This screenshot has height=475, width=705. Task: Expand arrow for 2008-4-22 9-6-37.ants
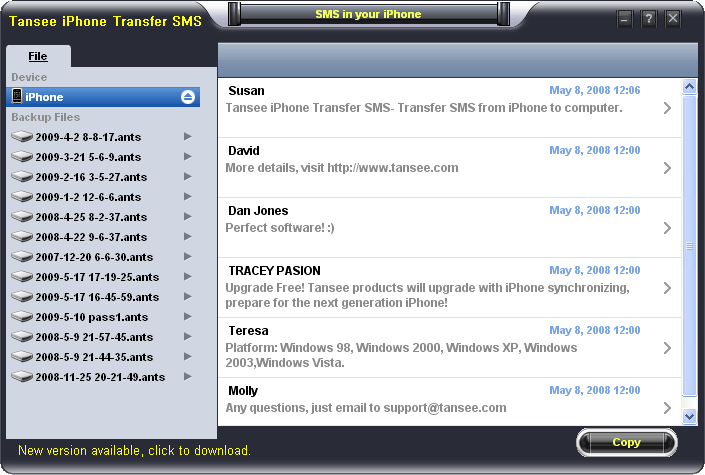188,237
